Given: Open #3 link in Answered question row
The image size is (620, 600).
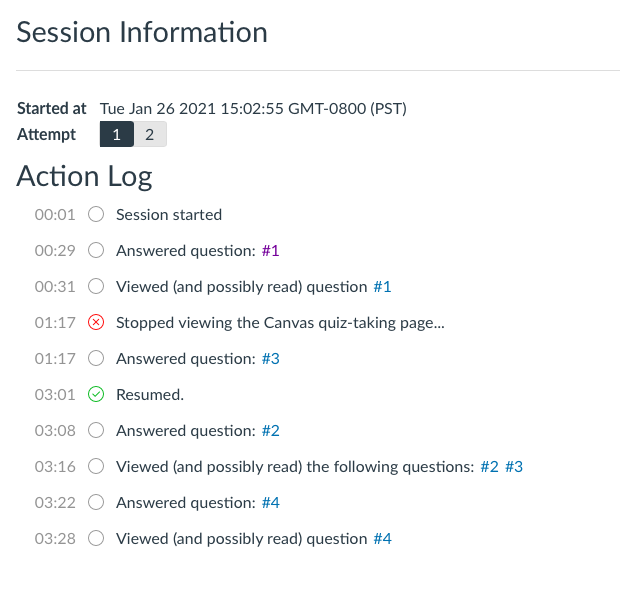Looking at the screenshot, I should (270, 358).
